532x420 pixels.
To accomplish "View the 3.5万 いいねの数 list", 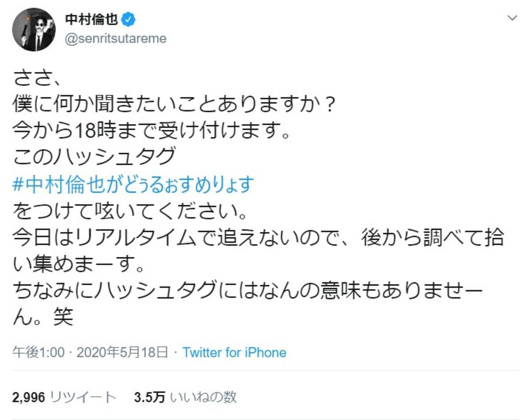I will (185, 397).
